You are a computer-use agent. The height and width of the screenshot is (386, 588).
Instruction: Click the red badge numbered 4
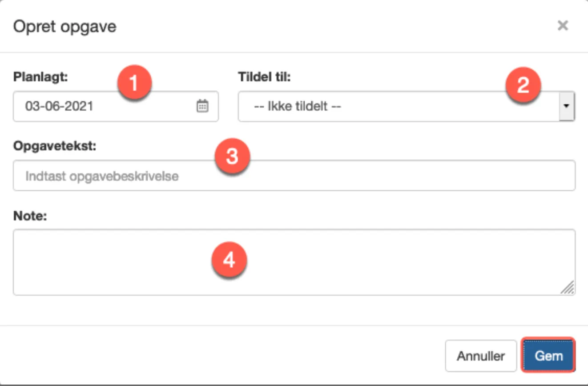coord(229,261)
